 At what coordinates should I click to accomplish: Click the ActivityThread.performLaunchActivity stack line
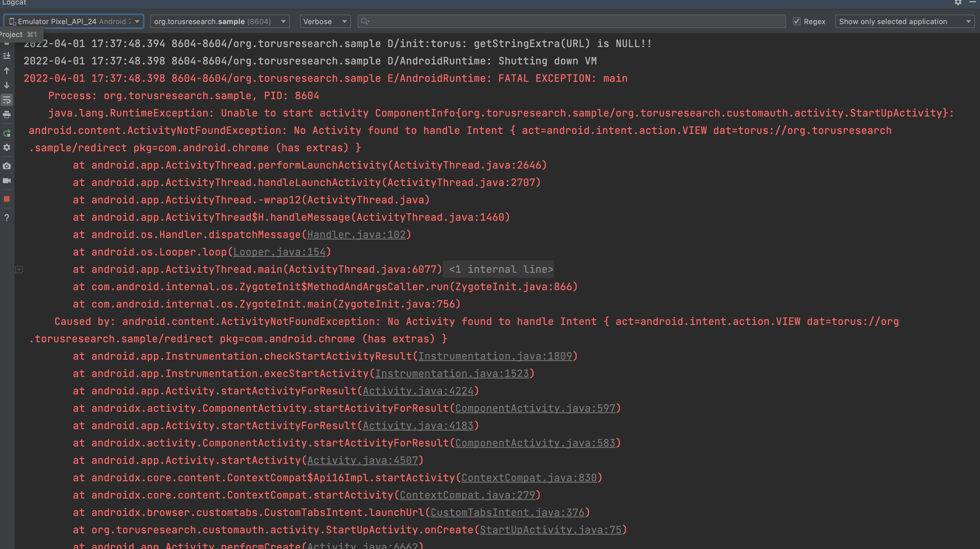pyautogui.click(x=310, y=165)
